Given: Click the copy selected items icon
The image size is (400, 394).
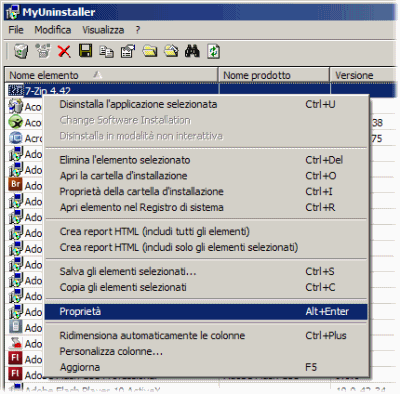Looking at the screenshot, I should pos(106,52).
